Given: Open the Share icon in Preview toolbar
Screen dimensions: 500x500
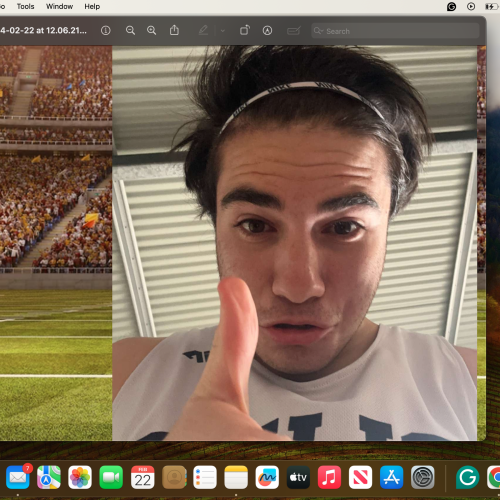Looking at the screenshot, I should (x=174, y=30).
